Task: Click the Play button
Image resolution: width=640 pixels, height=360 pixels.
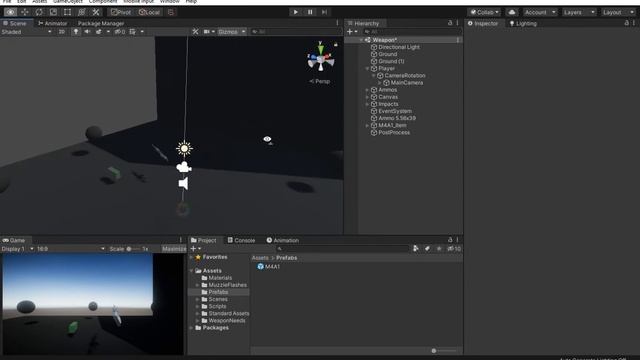Action: [x=296, y=12]
